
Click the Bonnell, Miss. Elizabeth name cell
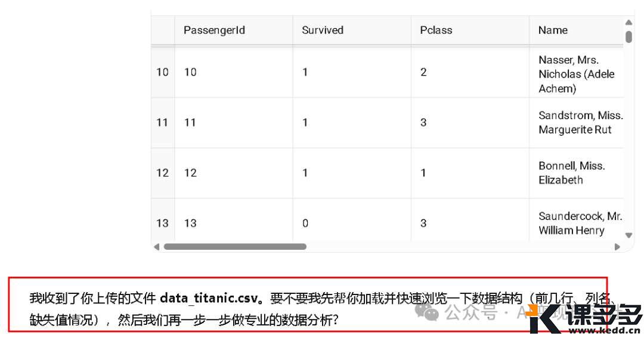pyautogui.click(x=571, y=173)
